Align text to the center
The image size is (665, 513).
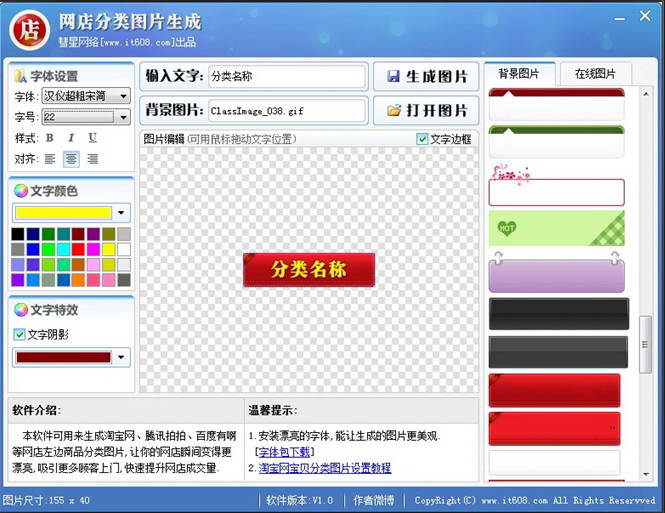pyautogui.click(x=71, y=159)
